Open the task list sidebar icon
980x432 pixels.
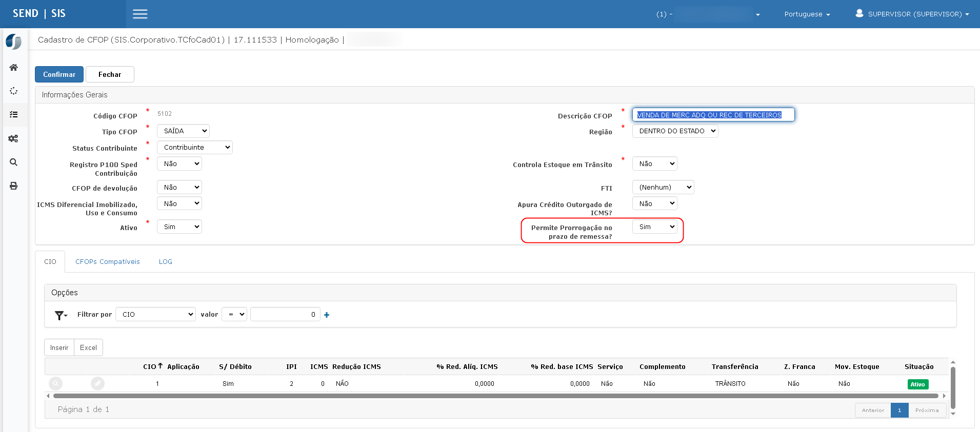point(14,114)
